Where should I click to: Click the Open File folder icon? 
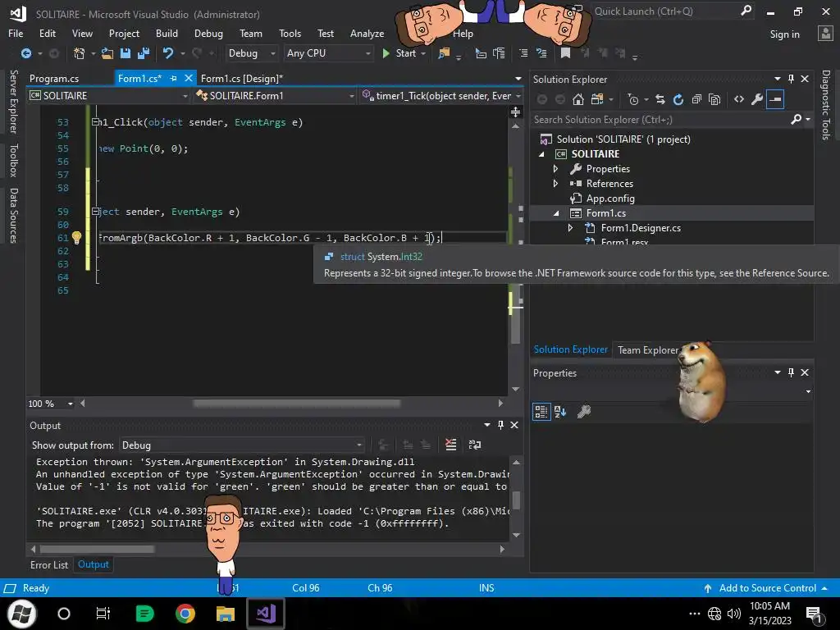107,53
